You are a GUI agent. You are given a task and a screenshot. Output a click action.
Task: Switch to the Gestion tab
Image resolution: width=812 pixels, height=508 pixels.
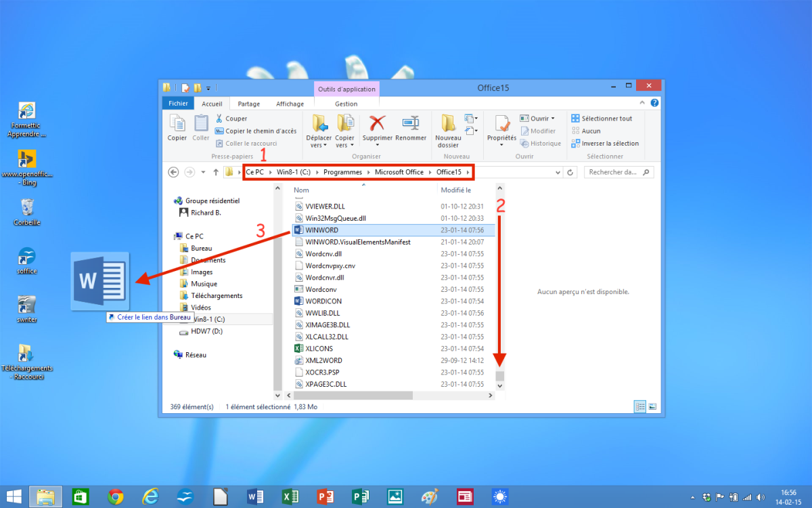click(x=346, y=104)
